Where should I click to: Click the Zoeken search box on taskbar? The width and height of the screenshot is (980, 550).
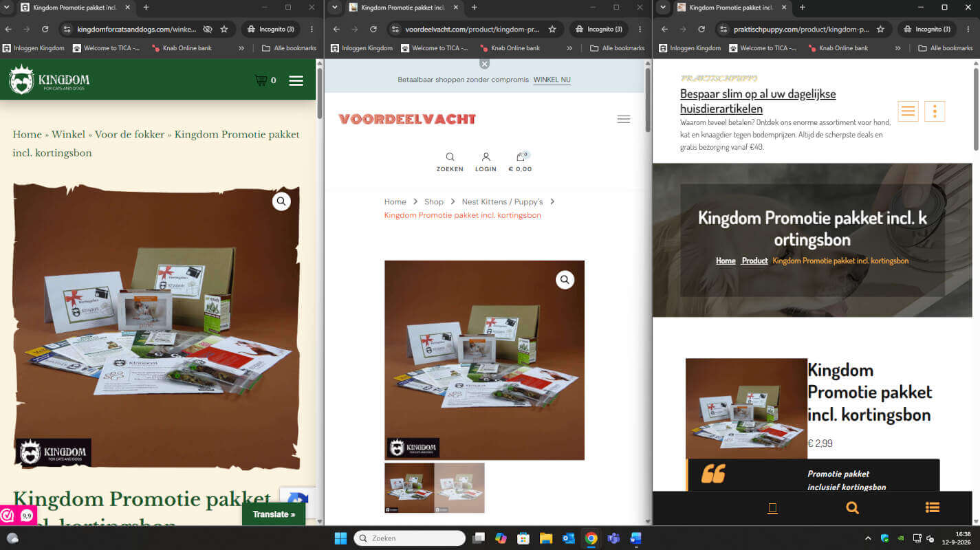(x=410, y=538)
